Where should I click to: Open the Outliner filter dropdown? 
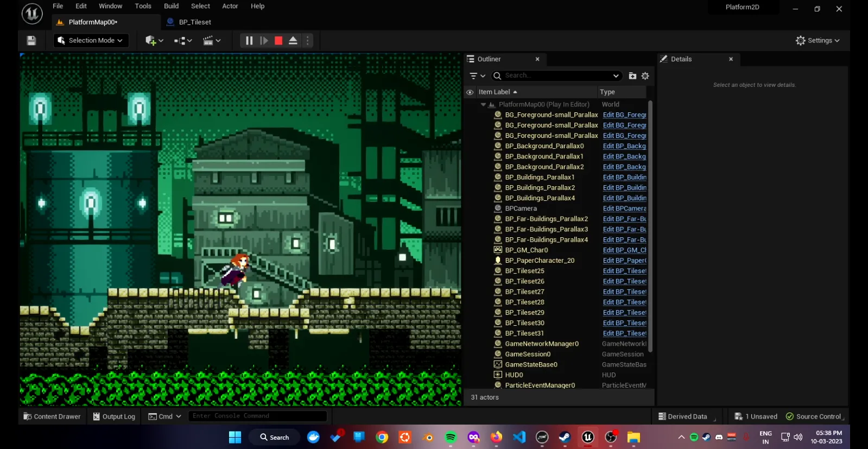point(477,76)
